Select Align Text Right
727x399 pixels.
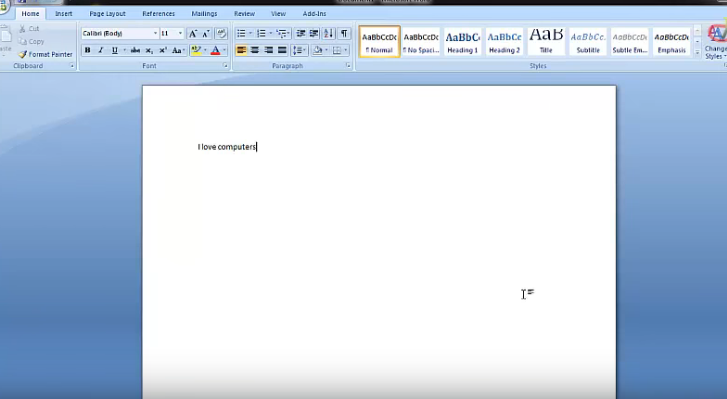[268, 50]
